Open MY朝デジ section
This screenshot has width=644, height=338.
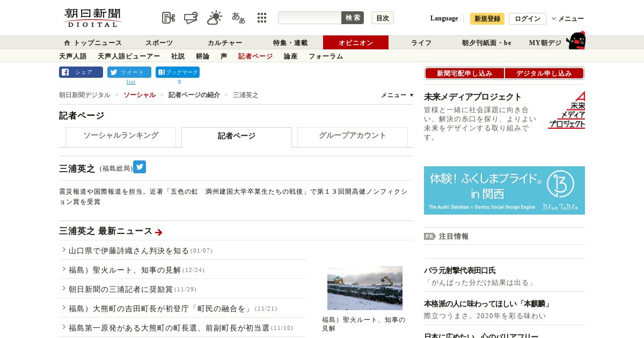click(545, 43)
